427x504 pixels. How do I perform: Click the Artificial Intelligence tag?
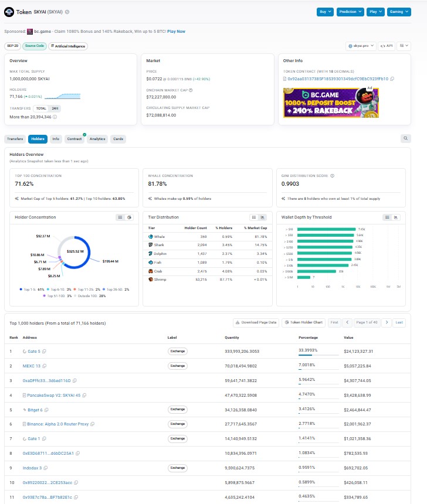(x=68, y=46)
